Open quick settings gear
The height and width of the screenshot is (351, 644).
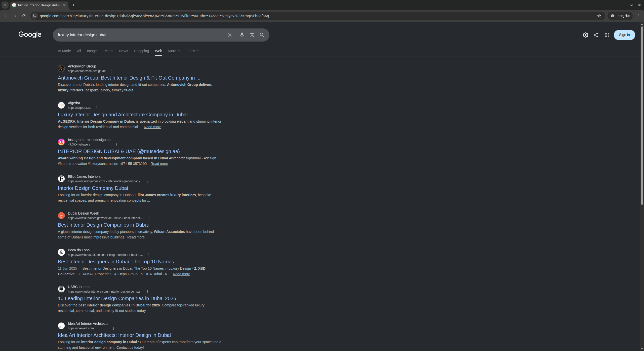pos(585,35)
